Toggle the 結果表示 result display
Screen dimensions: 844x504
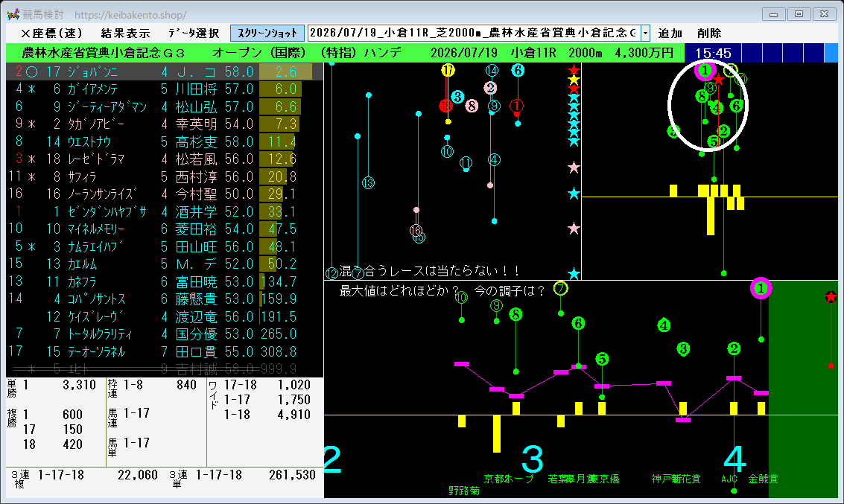click(125, 34)
